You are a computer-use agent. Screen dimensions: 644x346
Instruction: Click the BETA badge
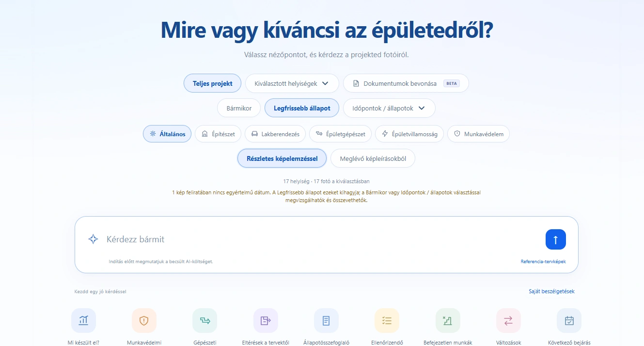pos(451,83)
